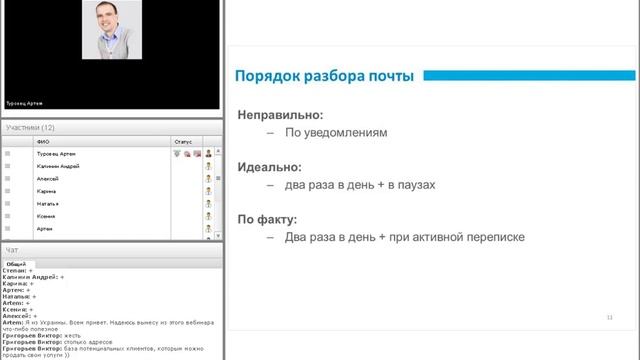Click the user avatar icon in Карина row
The width and height of the screenshot is (640, 360).
point(209,191)
